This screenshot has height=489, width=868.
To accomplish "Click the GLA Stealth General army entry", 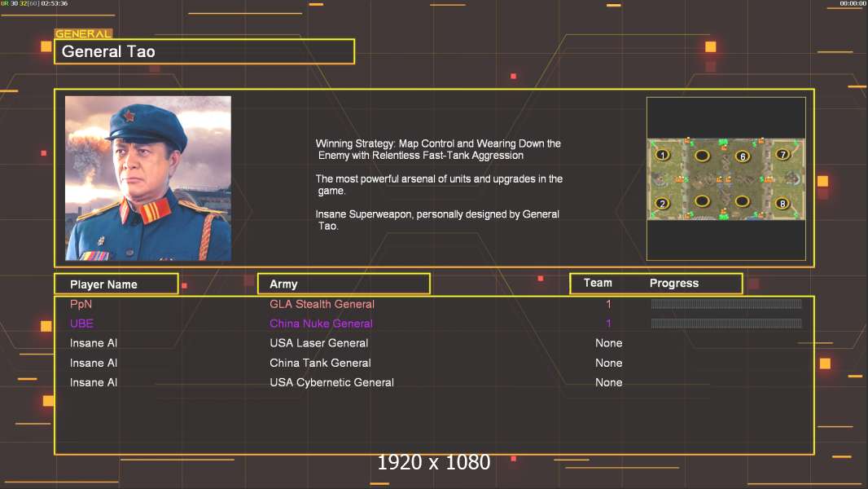I will click(x=322, y=304).
